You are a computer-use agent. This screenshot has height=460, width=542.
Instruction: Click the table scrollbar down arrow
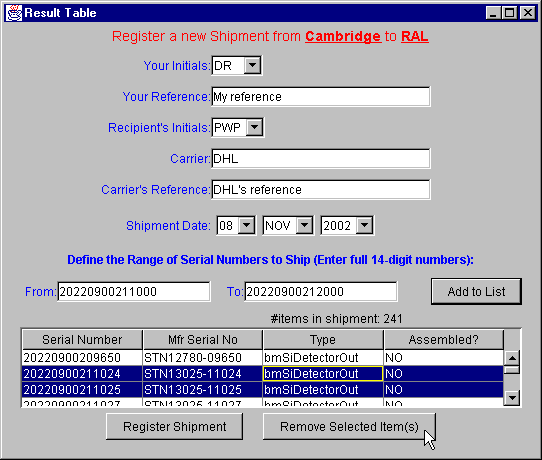click(512, 398)
